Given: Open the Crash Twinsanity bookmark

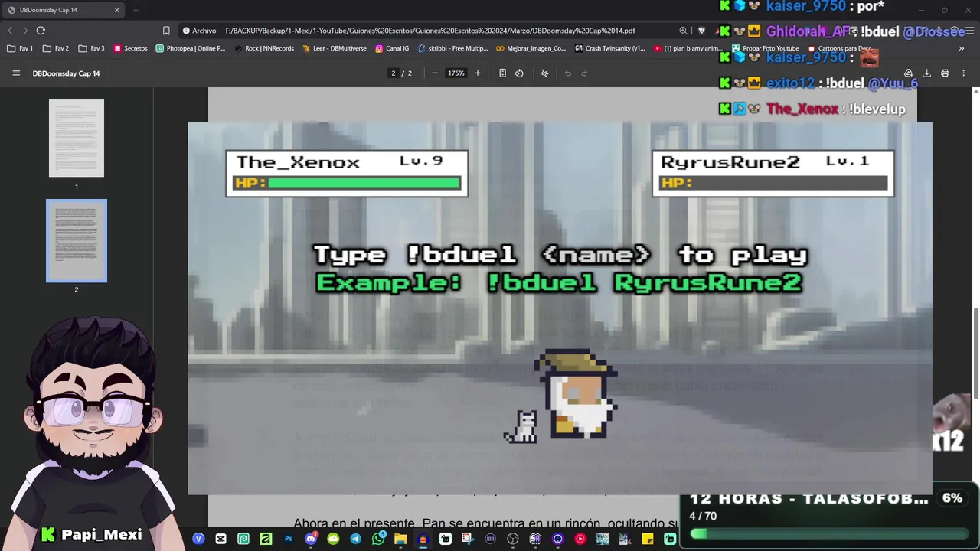Looking at the screenshot, I should [610, 48].
